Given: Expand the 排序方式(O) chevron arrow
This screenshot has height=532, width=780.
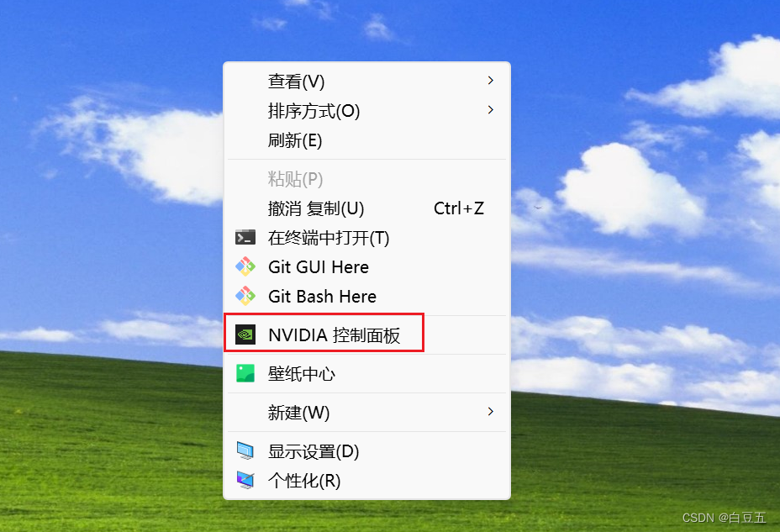Looking at the screenshot, I should (x=491, y=110).
